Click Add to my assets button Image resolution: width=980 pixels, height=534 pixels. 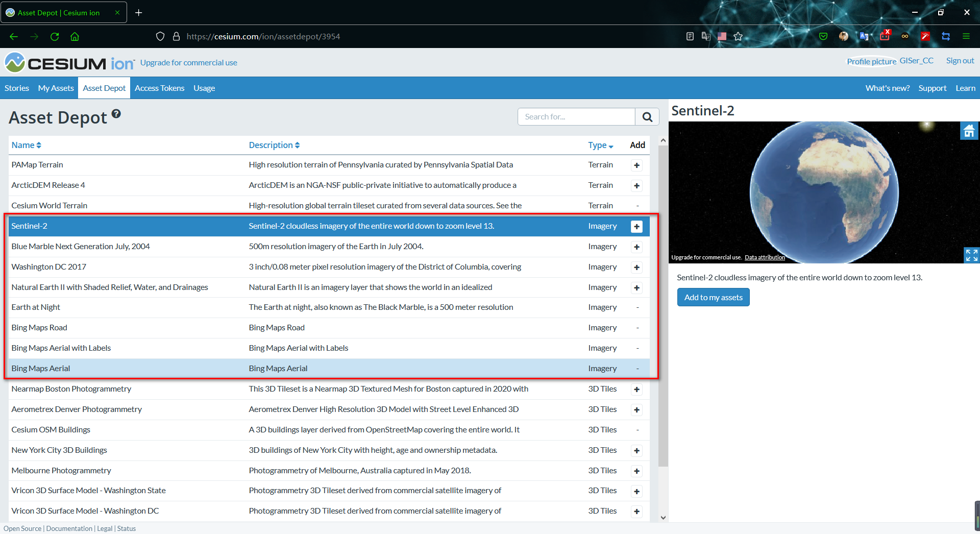(713, 298)
